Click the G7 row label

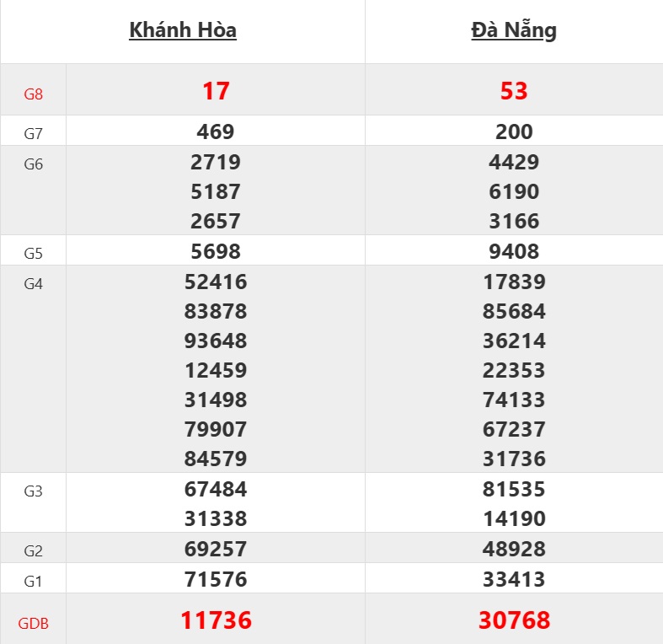[33, 132]
